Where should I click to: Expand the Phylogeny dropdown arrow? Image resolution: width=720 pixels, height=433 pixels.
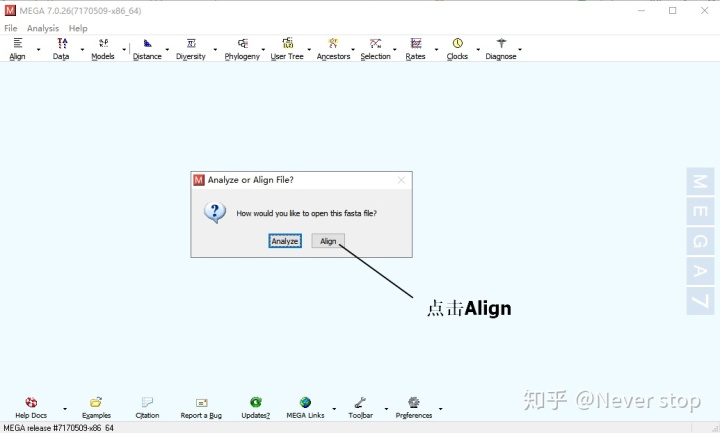point(264,50)
